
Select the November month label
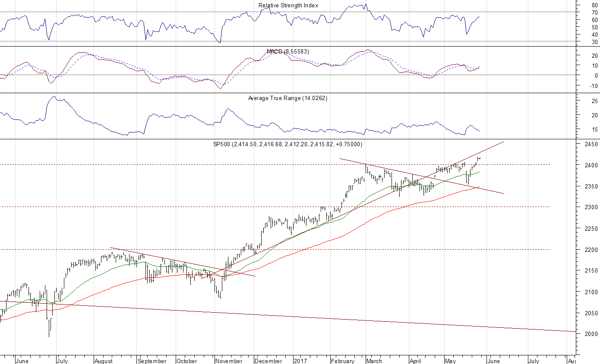229,361
